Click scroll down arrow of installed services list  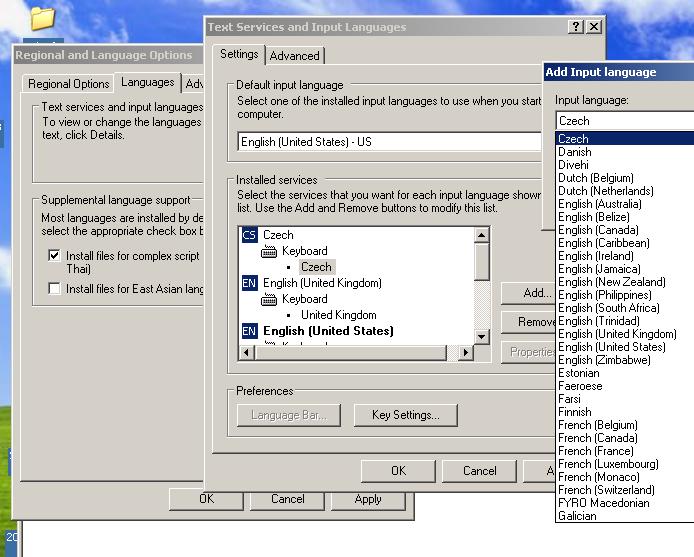482,337
